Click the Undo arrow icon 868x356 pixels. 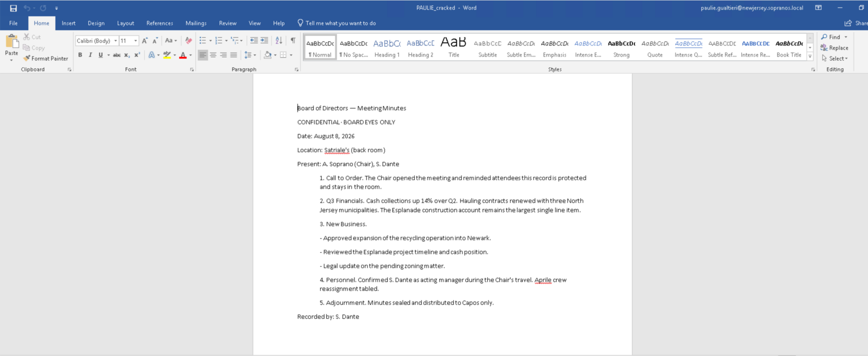pos(27,8)
